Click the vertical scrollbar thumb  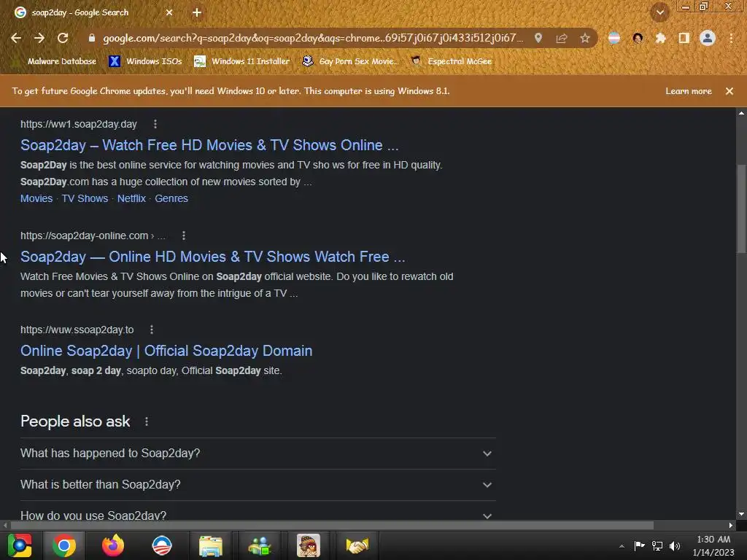[x=741, y=209]
